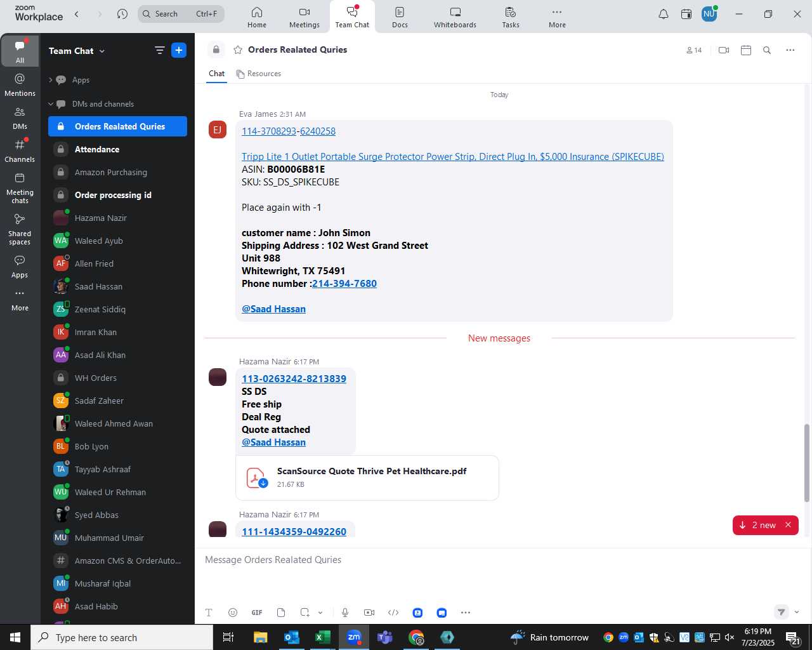Open notifications bell icon

[664, 14]
